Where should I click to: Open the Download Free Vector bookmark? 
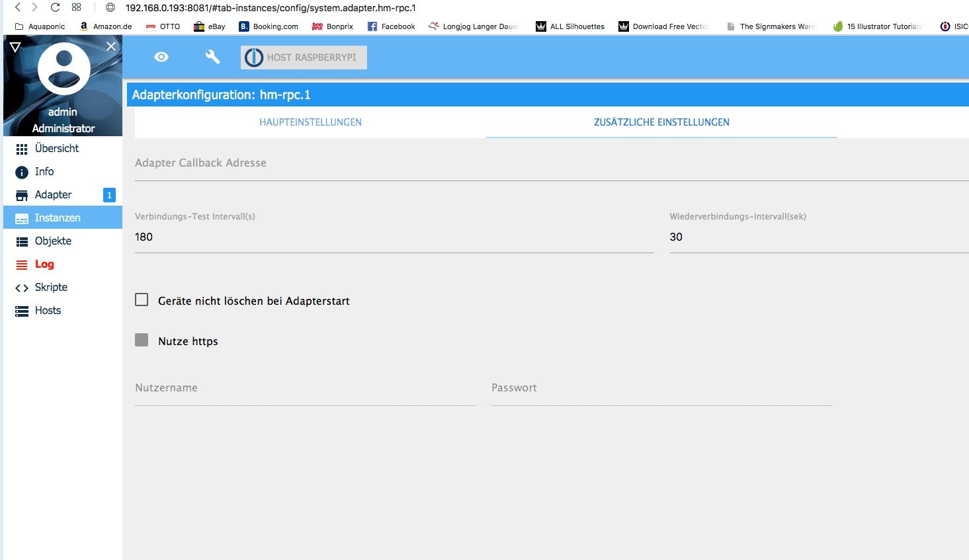pos(663,26)
